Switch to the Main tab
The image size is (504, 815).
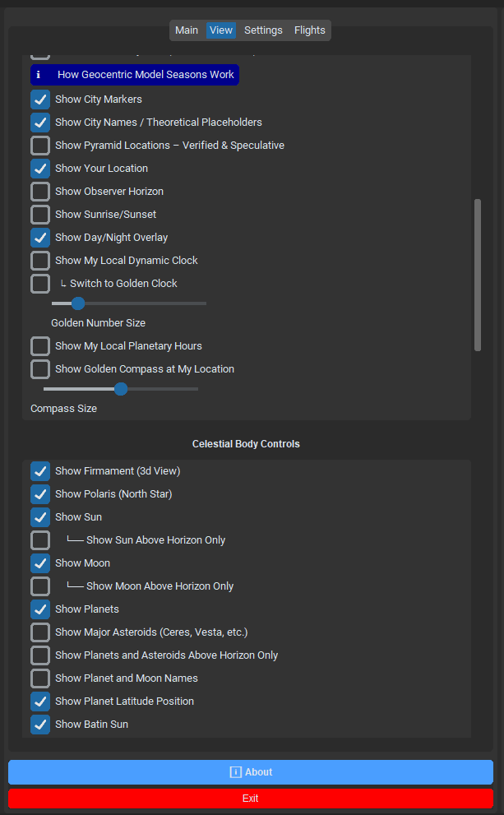(187, 30)
